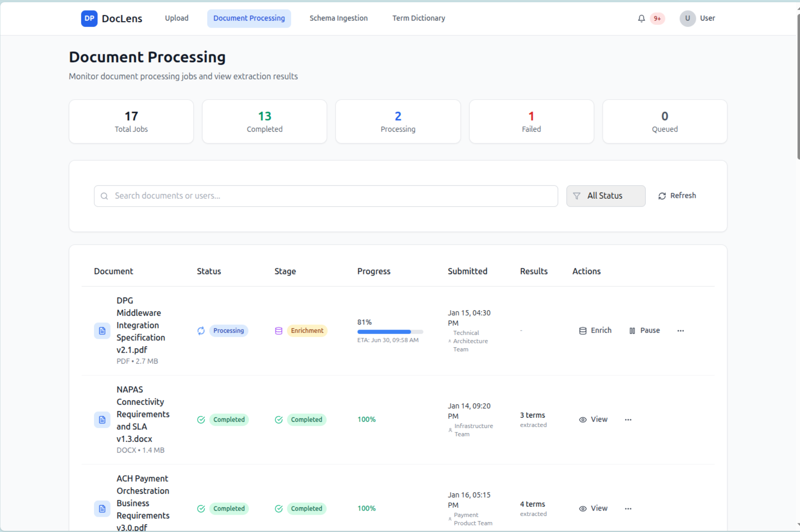Open more options for NAPAS Connectivity row

628,420
